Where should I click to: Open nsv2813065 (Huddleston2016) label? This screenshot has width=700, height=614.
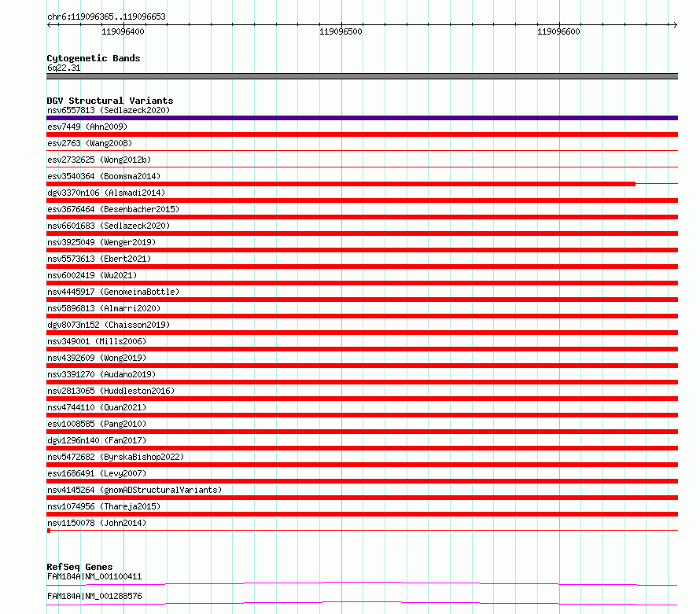pyautogui.click(x=111, y=391)
